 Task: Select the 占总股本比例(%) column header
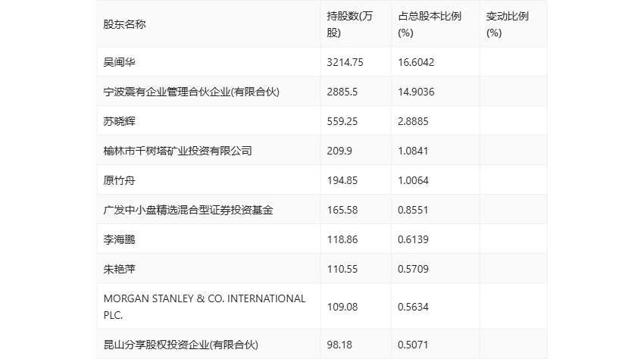[430, 24]
